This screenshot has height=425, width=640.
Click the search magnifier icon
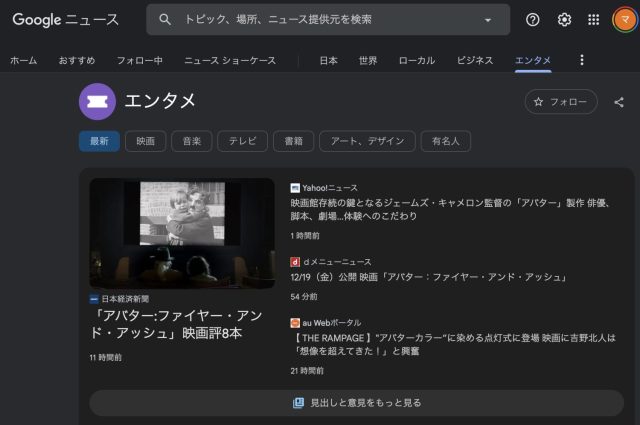click(x=165, y=20)
